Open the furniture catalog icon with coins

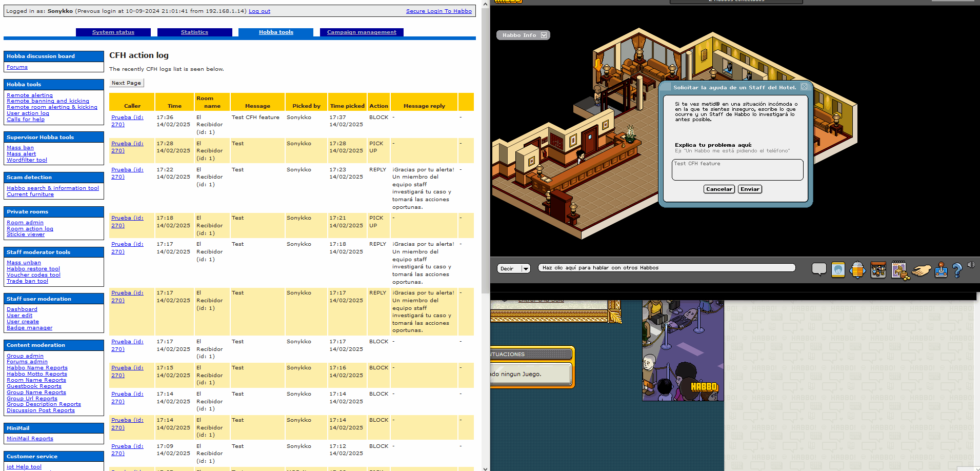tap(901, 270)
